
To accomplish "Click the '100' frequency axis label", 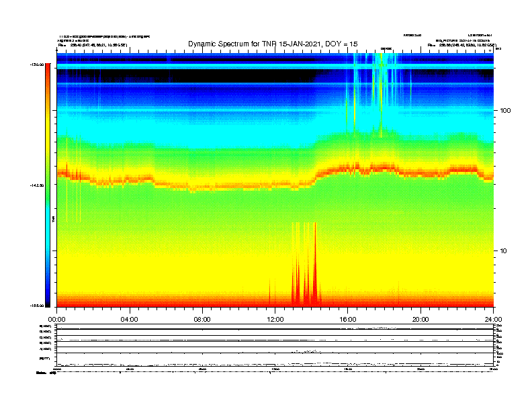I will pyautogui.click(x=505, y=111).
